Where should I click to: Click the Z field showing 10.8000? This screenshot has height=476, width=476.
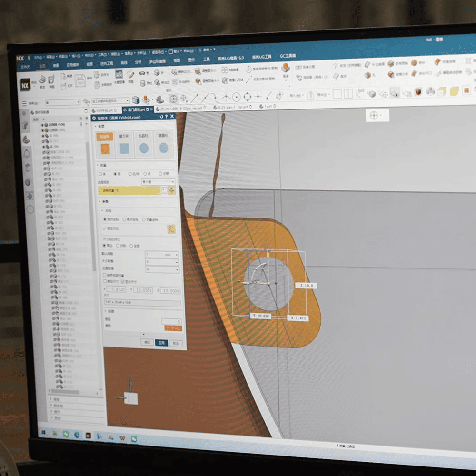click(170, 290)
